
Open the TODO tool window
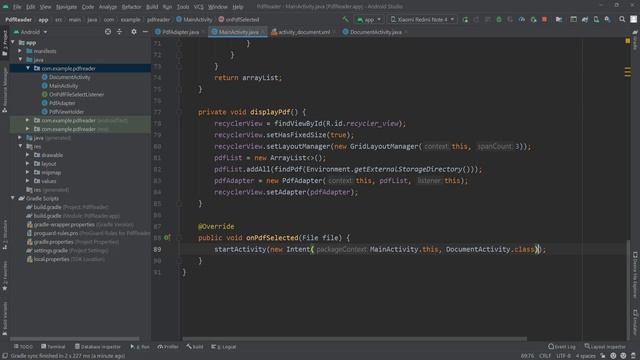(23, 347)
